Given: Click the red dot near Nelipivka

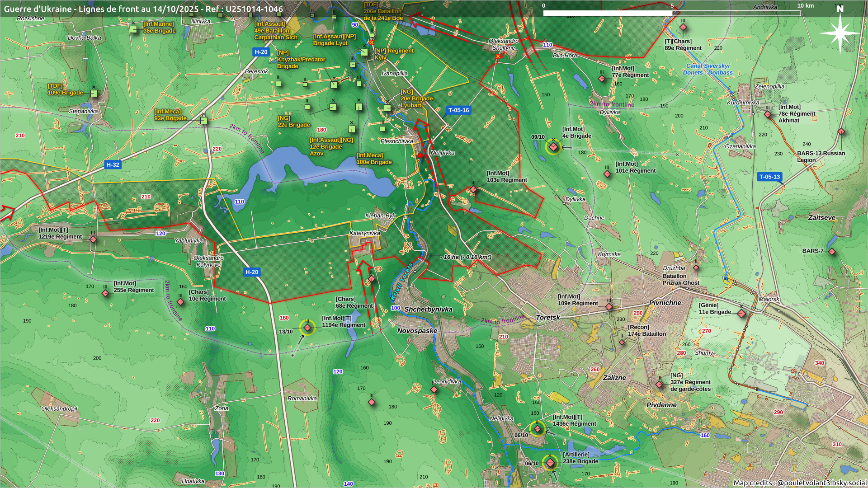Looking at the screenshot, I should coord(420,155).
